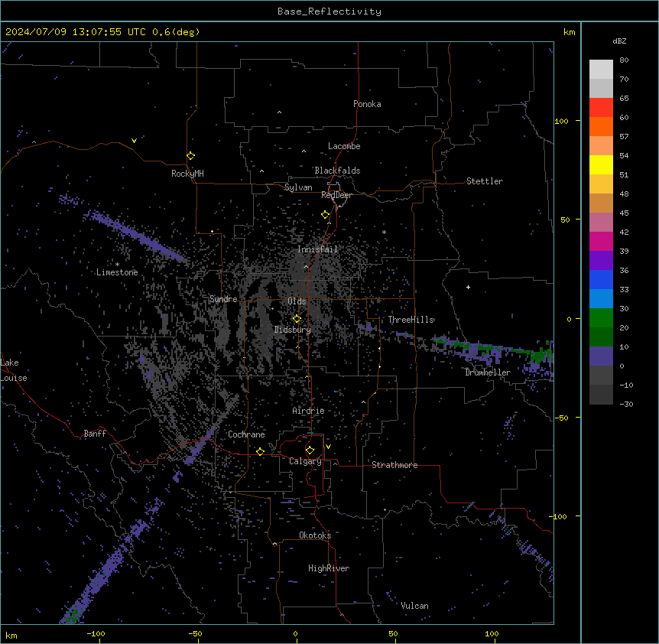Click the HighRiver label
This screenshot has height=644, width=659.
(329, 568)
